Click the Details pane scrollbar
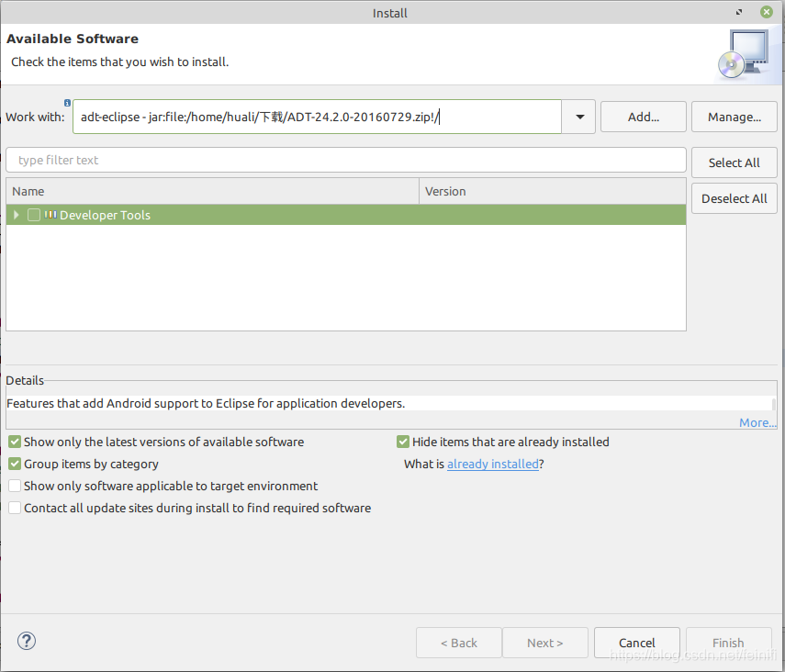785x672 pixels. click(x=774, y=403)
